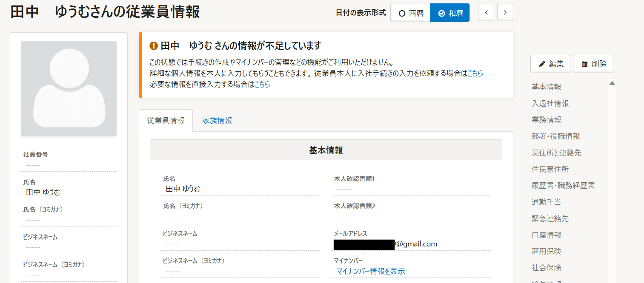The image size is (644, 283).
Task: Switch to 家族情報 tab
Action: click(217, 120)
